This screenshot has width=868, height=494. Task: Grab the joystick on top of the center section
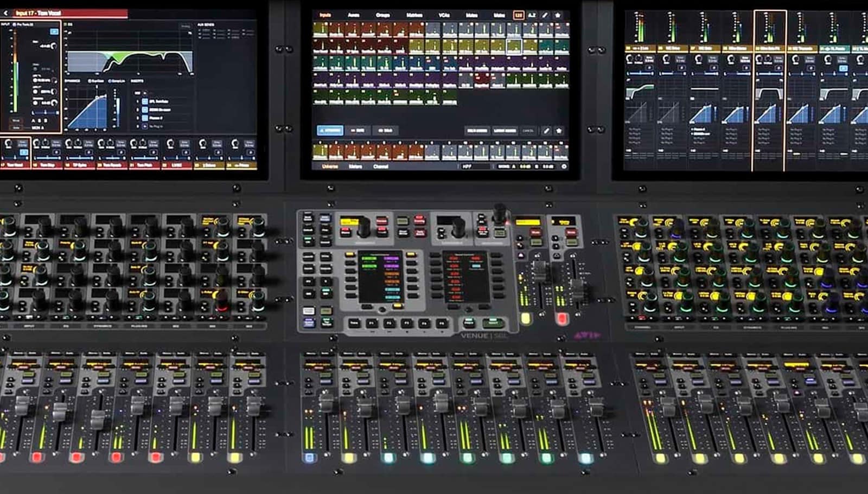tap(500, 213)
